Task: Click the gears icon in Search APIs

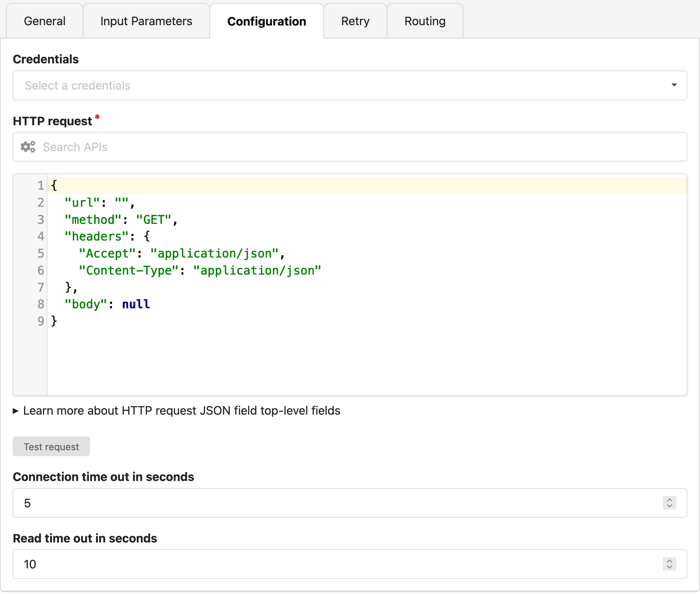Action: (x=28, y=147)
